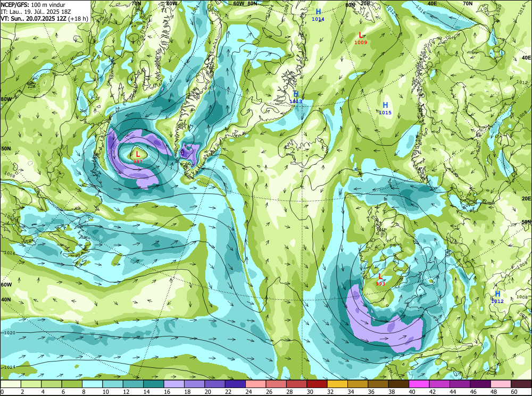Pick the 2–4 light green legend swatch
Viewport: 532px width, 396px height.
pos(31,384)
